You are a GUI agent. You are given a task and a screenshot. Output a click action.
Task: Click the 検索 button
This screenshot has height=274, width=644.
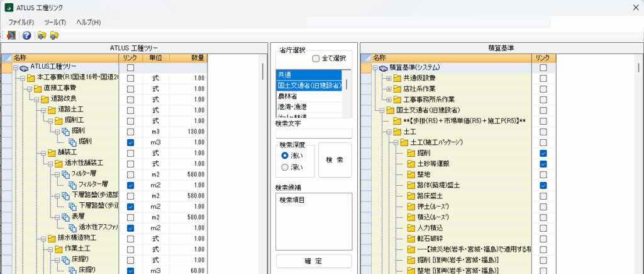pos(335,160)
